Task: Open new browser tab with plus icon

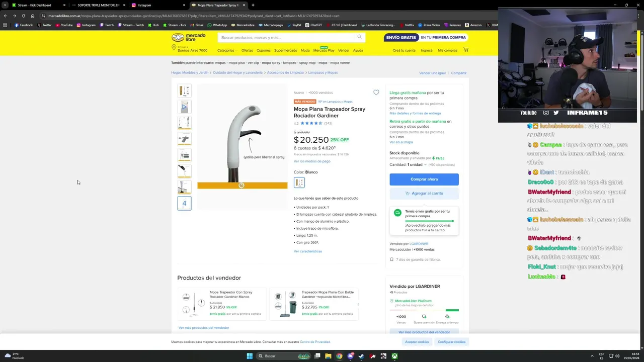Action: point(253,5)
